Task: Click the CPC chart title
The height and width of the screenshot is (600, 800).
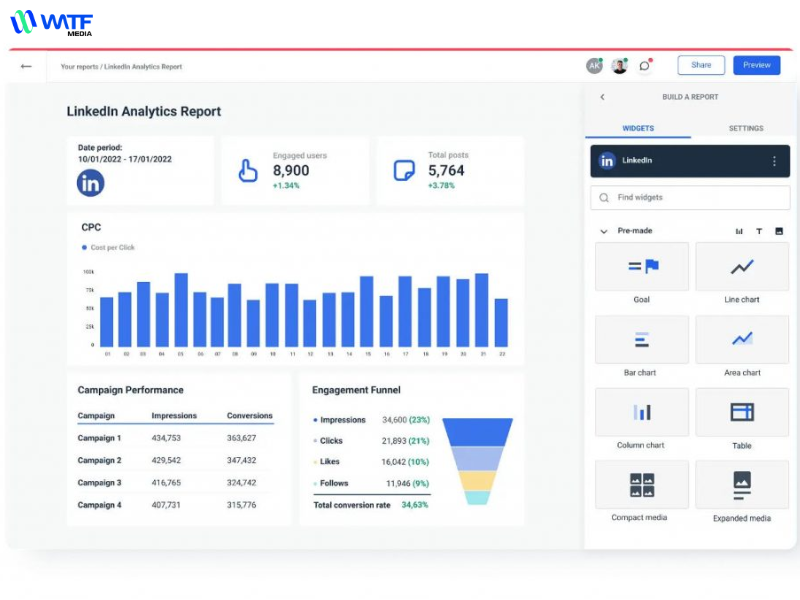Action: (x=91, y=228)
